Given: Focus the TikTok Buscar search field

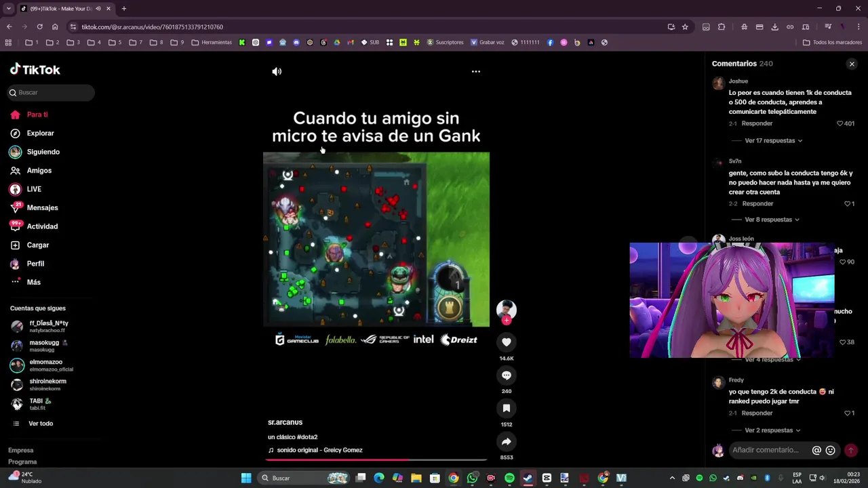Looking at the screenshot, I should click(52, 92).
